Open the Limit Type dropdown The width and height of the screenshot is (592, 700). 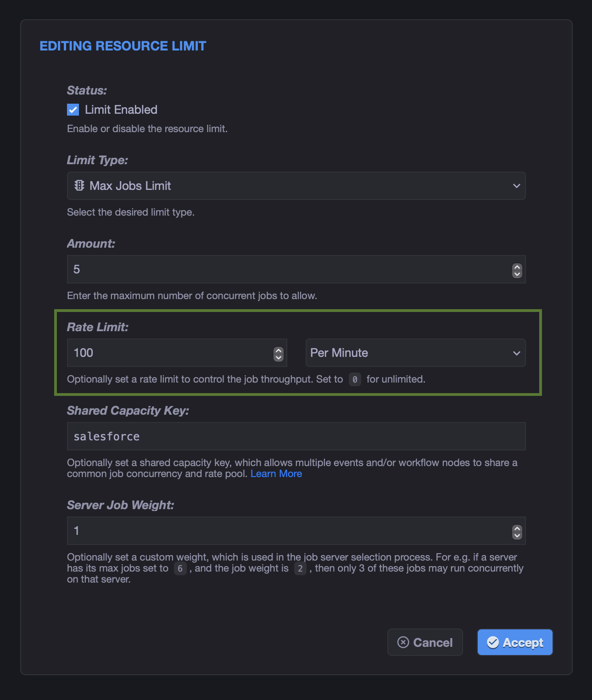pyautogui.click(x=296, y=186)
